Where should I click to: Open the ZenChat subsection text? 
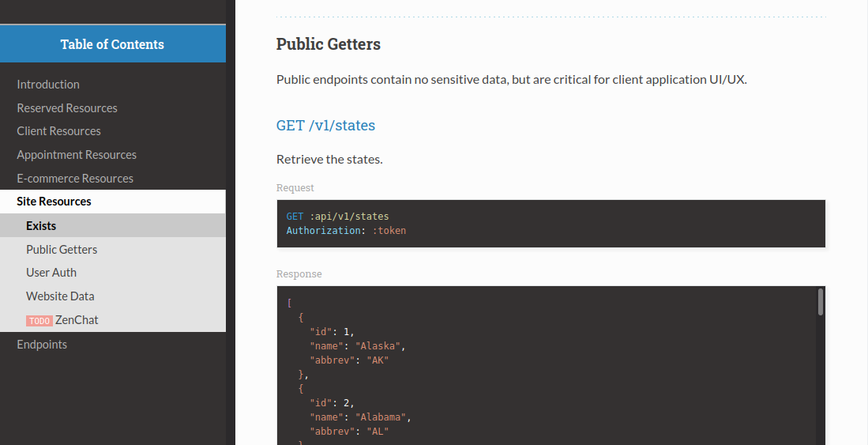point(77,320)
